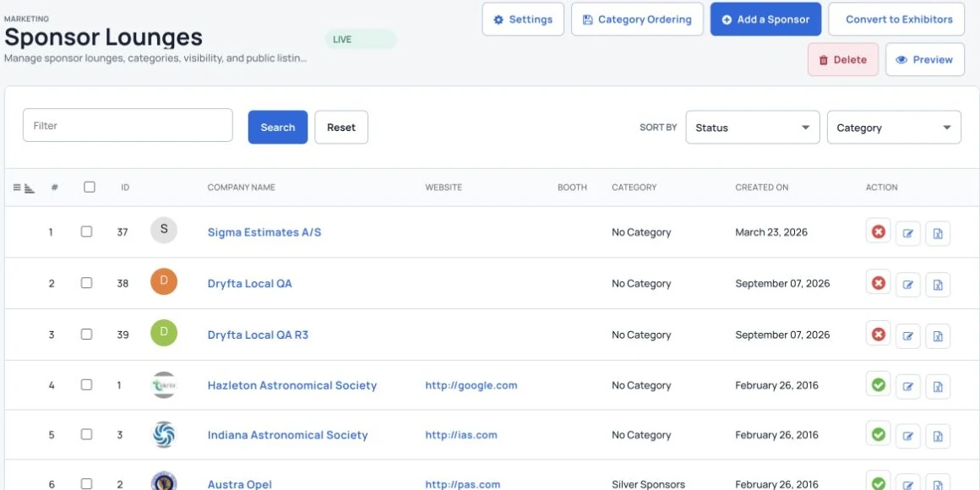
Task: Click green status icon for Indiana Astronomical Society
Action: [878, 433]
